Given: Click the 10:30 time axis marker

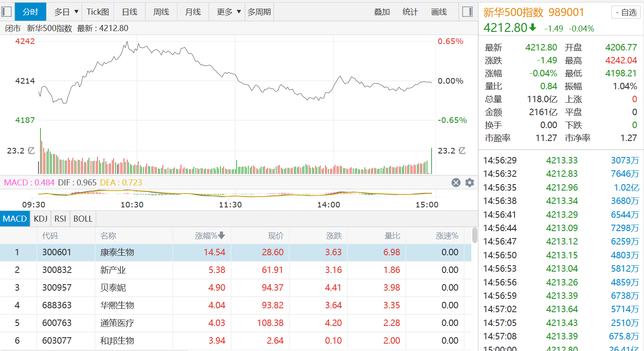Looking at the screenshot, I should click(132, 204).
